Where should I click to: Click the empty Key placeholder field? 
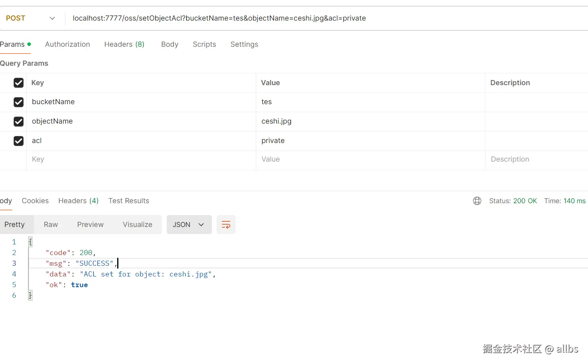pos(141,160)
